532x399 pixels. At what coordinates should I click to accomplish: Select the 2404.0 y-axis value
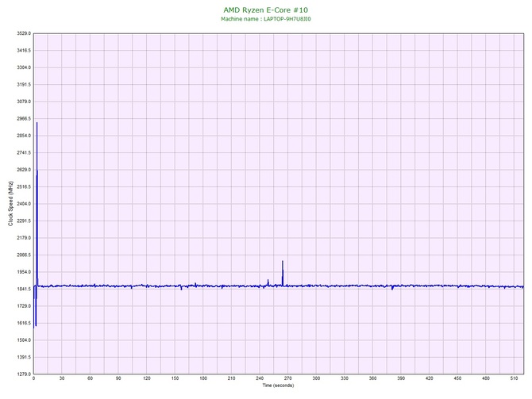click(x=24, y=204)
